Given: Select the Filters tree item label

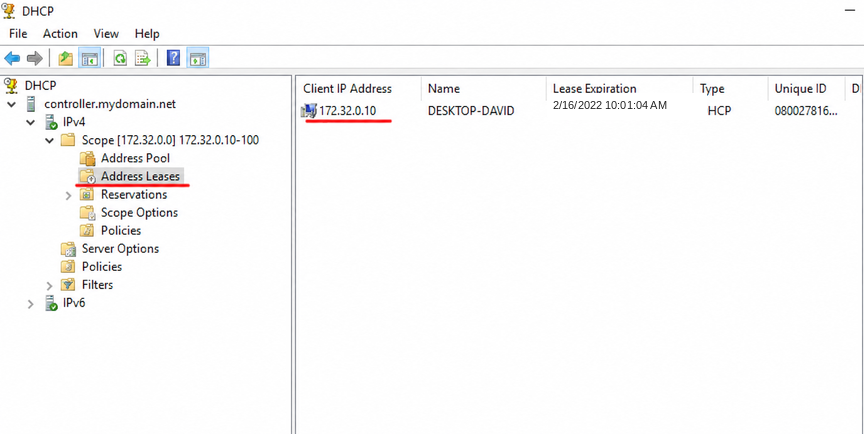Looking at the screenshot, I should (98, 285).
